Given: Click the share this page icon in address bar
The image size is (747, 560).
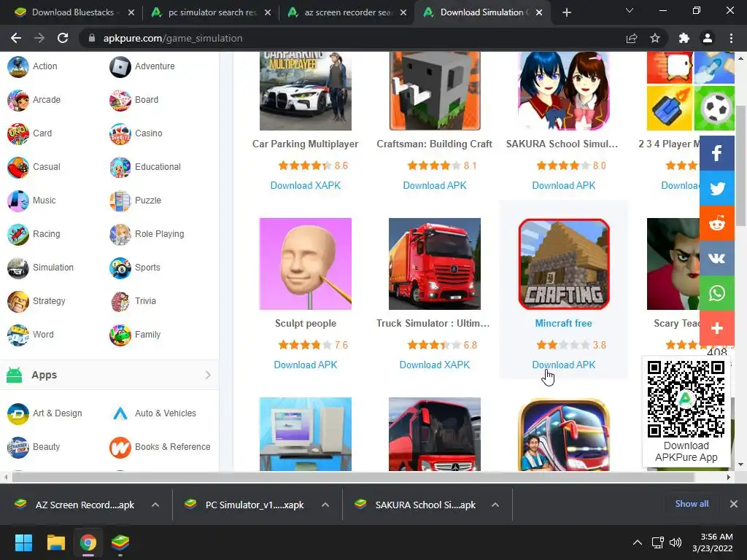Looking at the screenshot, I should (632, 38).
